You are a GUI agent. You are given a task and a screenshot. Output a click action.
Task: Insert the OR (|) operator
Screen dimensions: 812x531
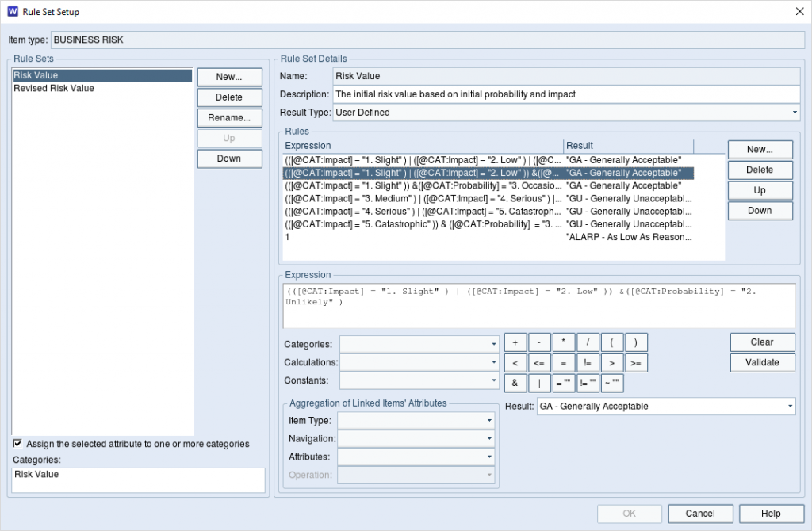tap(538, 383)
